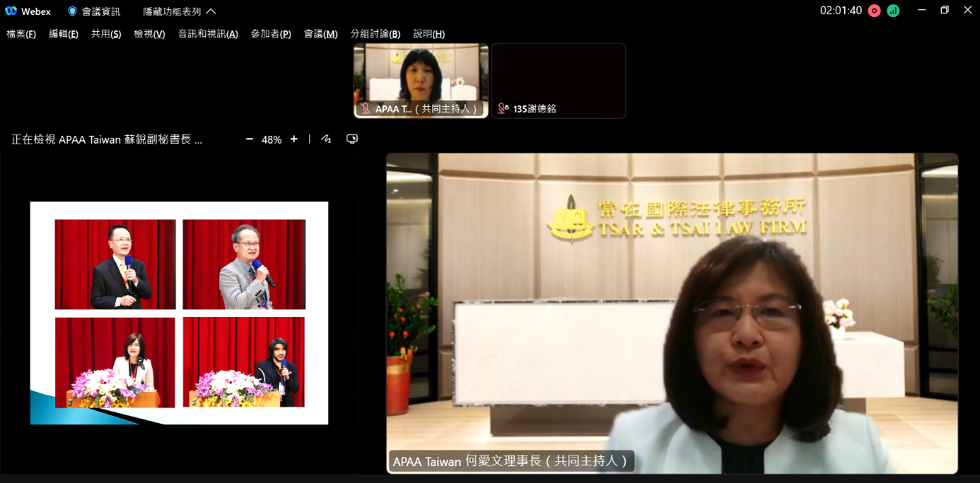Restore down the Webex window
Screen dimensions: 980x483
coord(945,11)
